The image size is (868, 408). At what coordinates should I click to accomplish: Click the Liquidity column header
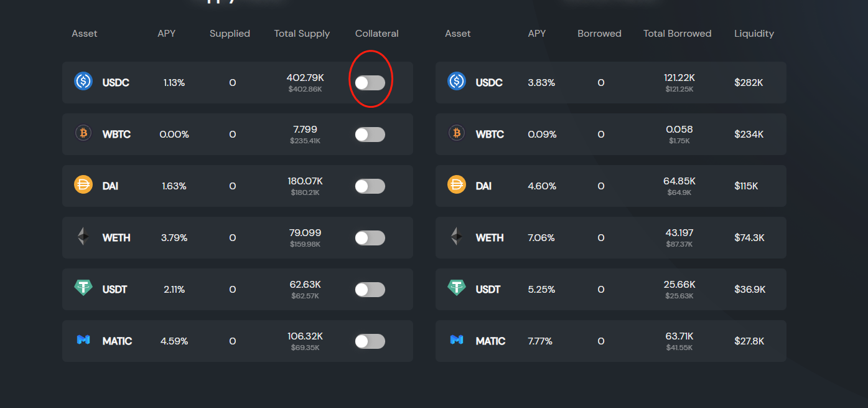(754, 34)
